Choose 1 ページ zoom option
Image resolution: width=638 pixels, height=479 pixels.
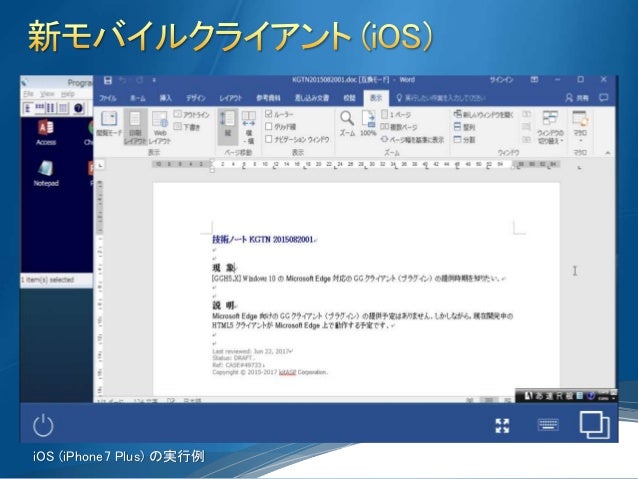click(396, 115)
